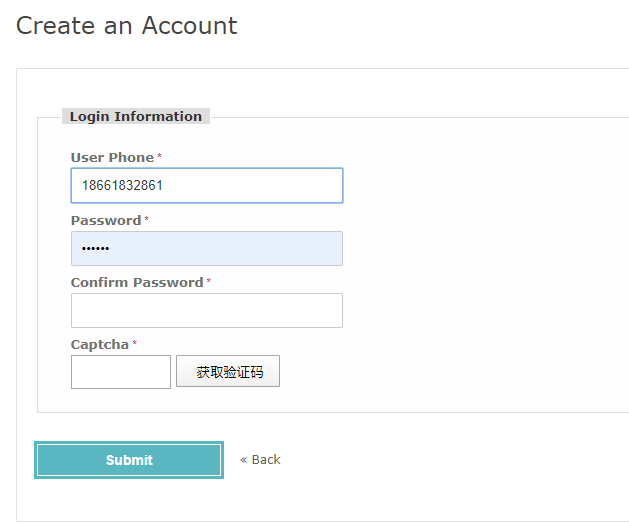Click the Confirm Password label

click(137, 282)
